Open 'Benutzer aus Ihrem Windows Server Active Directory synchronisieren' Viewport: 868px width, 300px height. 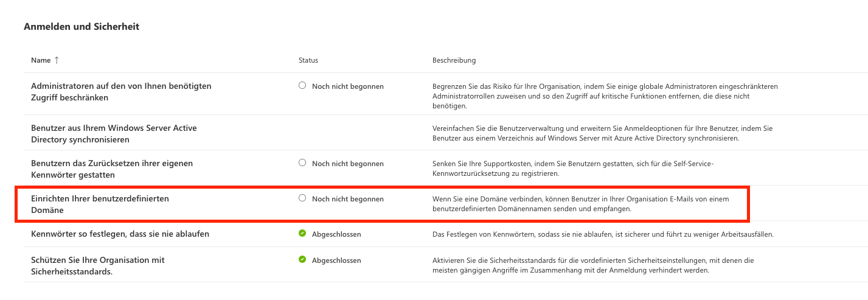(x=114, y=133)
